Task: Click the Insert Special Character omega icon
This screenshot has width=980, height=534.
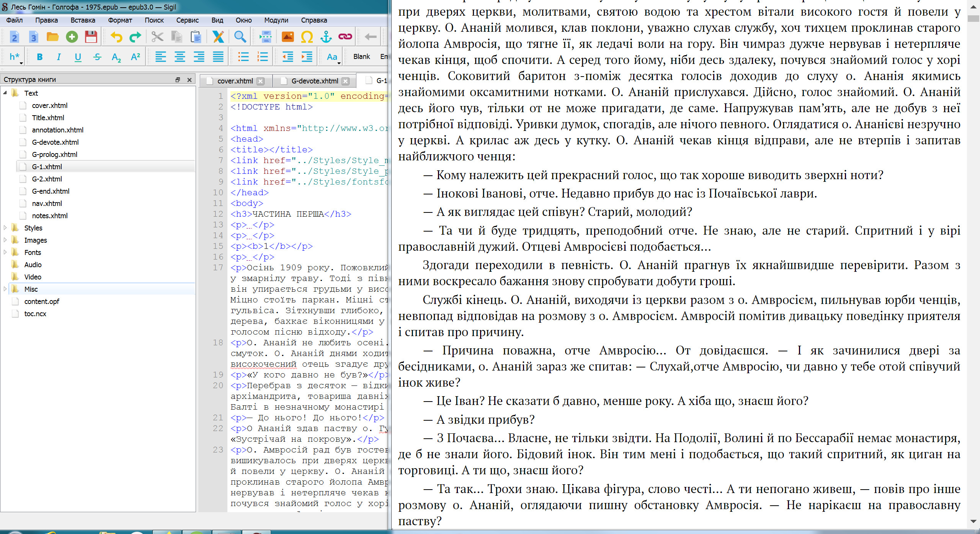Action: click(307, 37)
